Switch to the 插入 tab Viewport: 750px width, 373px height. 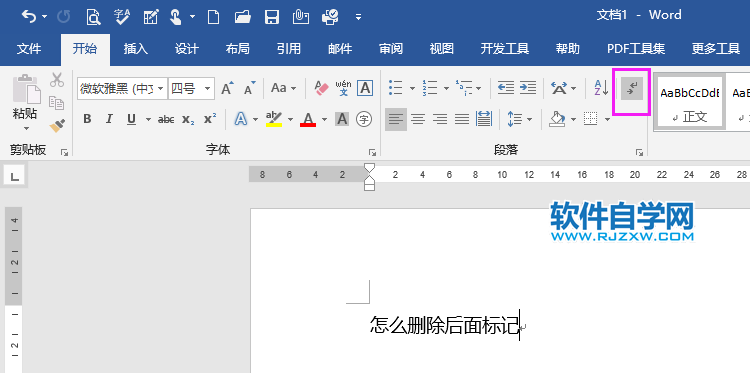(x=136, y=48)
